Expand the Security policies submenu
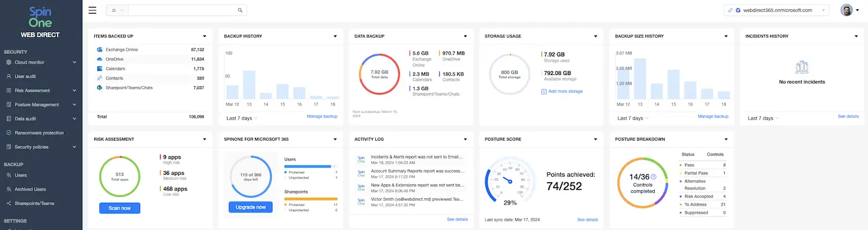This screenshot has height=230, width=868. tap(74, 147)
